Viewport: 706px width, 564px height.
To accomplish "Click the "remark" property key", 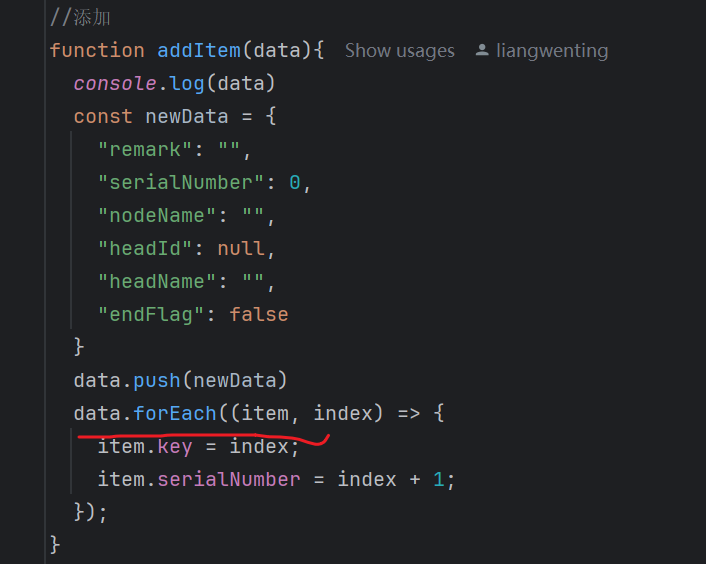I will tap(145, 149).
